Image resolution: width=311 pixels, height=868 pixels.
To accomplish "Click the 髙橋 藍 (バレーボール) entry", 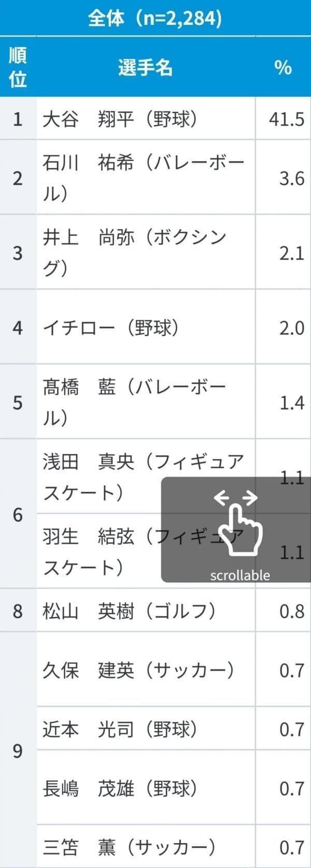I will point(135,402).
